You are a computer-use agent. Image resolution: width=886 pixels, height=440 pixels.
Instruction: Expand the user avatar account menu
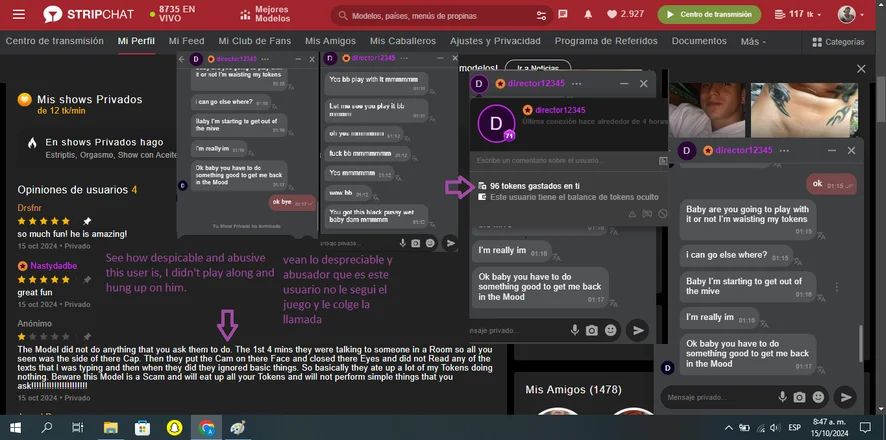coord(851,14)
